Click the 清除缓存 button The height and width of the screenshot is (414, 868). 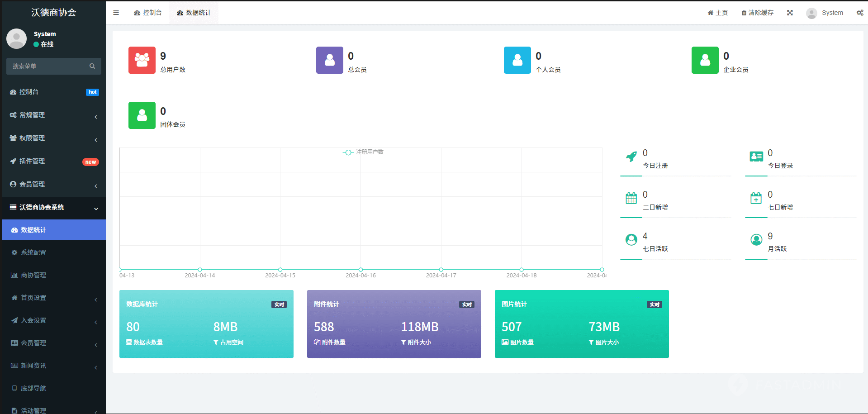point(758,13)
